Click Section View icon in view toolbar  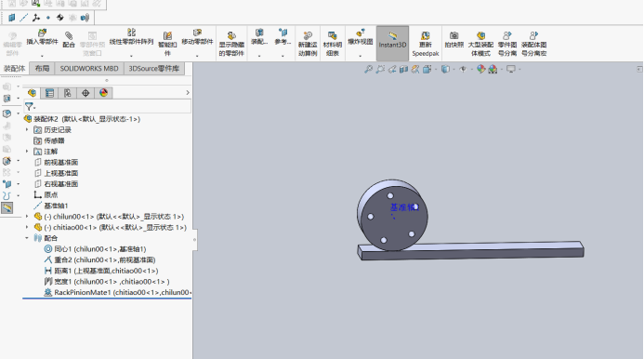(x=403, y=69)
